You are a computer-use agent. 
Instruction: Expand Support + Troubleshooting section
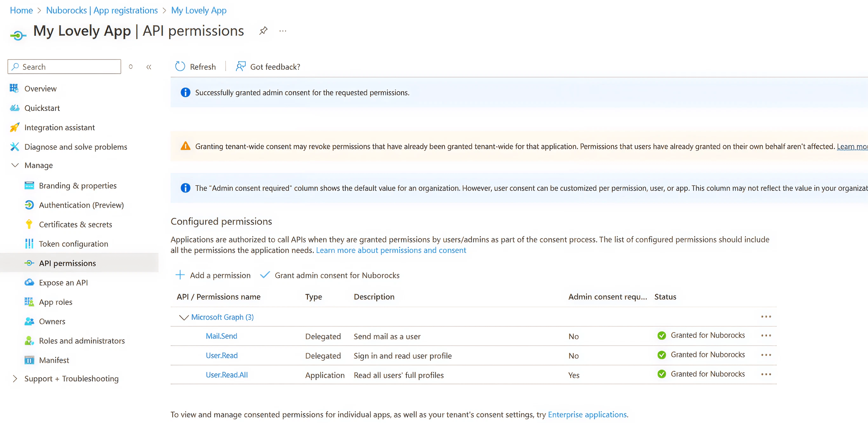(15, 379)
